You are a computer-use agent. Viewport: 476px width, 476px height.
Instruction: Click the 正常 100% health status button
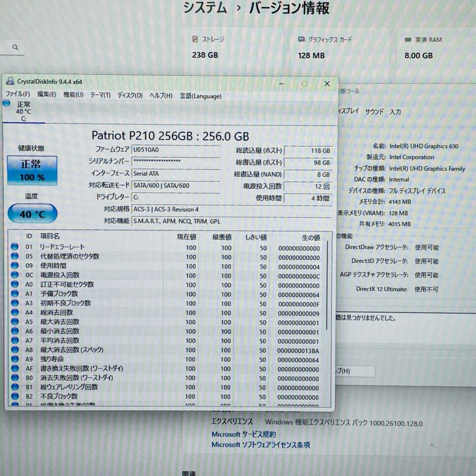[32, 170]
